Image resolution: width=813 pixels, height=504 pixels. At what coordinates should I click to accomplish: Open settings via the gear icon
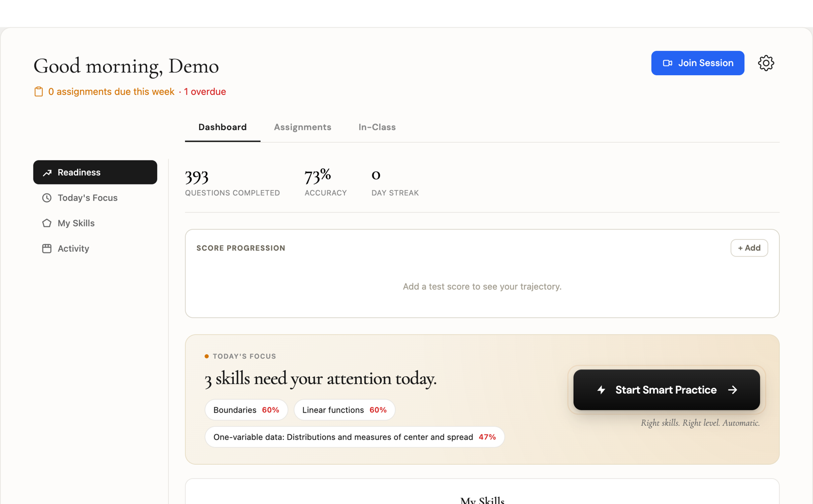click(x=766, y=63)
